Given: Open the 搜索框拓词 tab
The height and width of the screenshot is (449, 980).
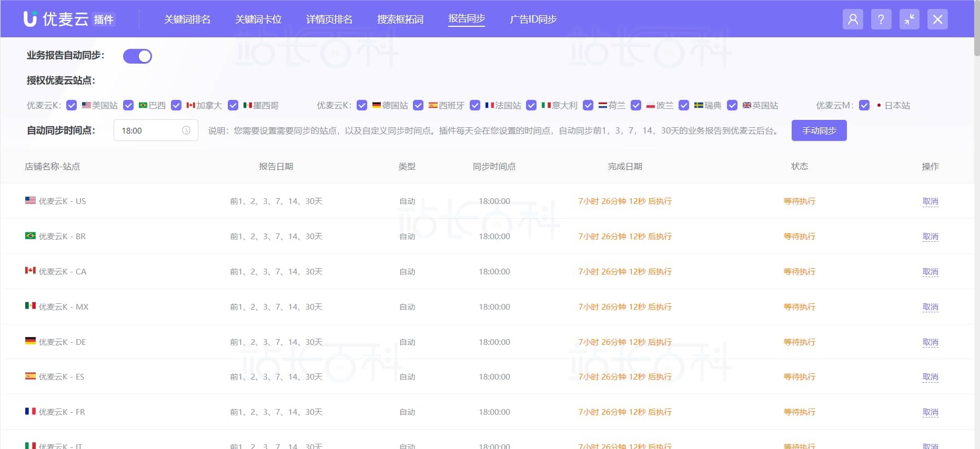Looking at the screenshot, I should pos(400,19).
